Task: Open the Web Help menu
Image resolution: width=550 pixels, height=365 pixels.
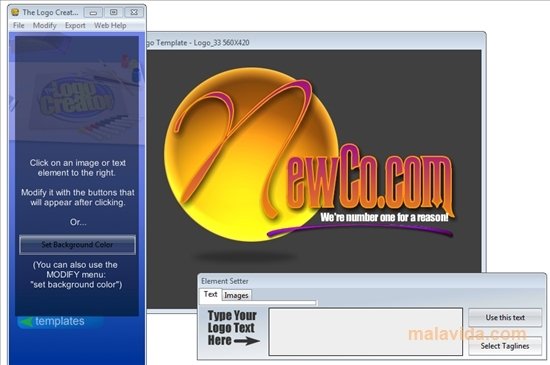Action: [110, 26]
